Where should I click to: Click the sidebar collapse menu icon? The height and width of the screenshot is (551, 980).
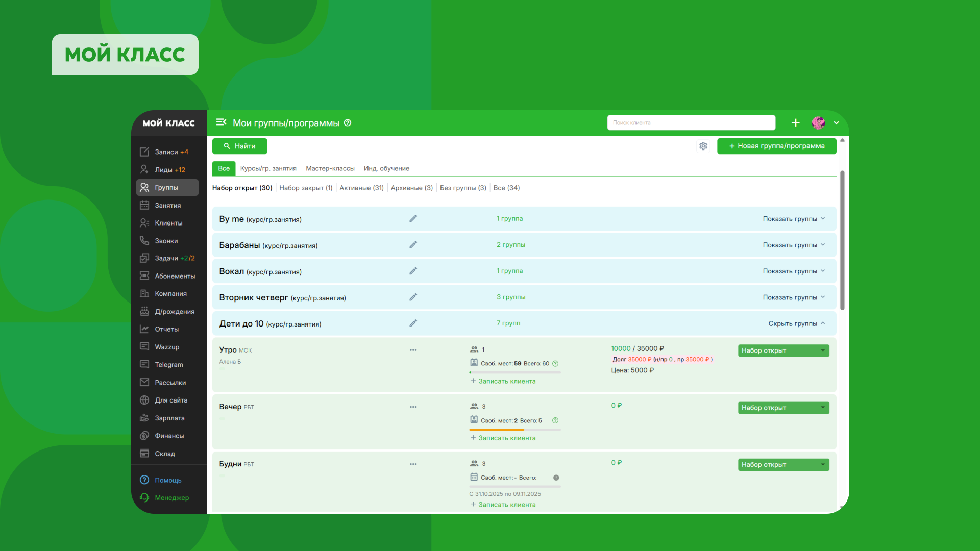pyautogui.click(x=221, y=122)
